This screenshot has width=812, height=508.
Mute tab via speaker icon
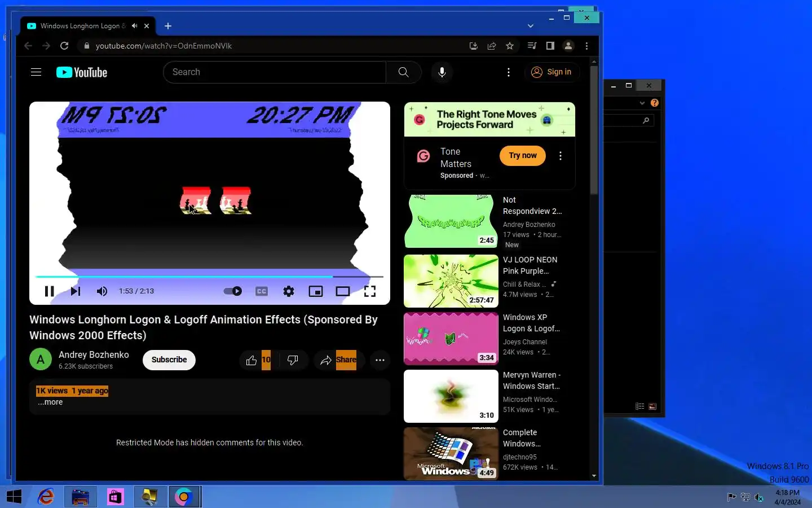(134, 26)
